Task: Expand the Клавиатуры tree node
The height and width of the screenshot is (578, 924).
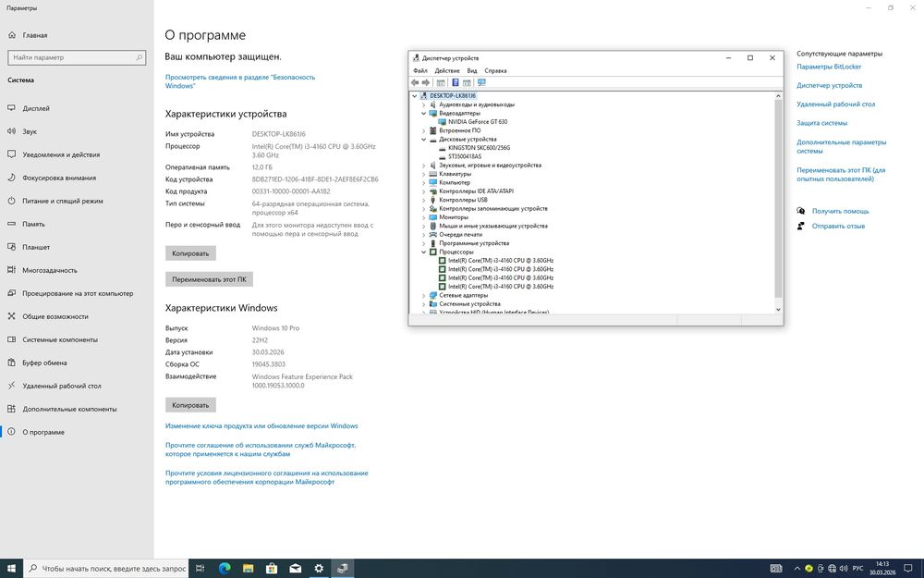Action: point(423,174)
